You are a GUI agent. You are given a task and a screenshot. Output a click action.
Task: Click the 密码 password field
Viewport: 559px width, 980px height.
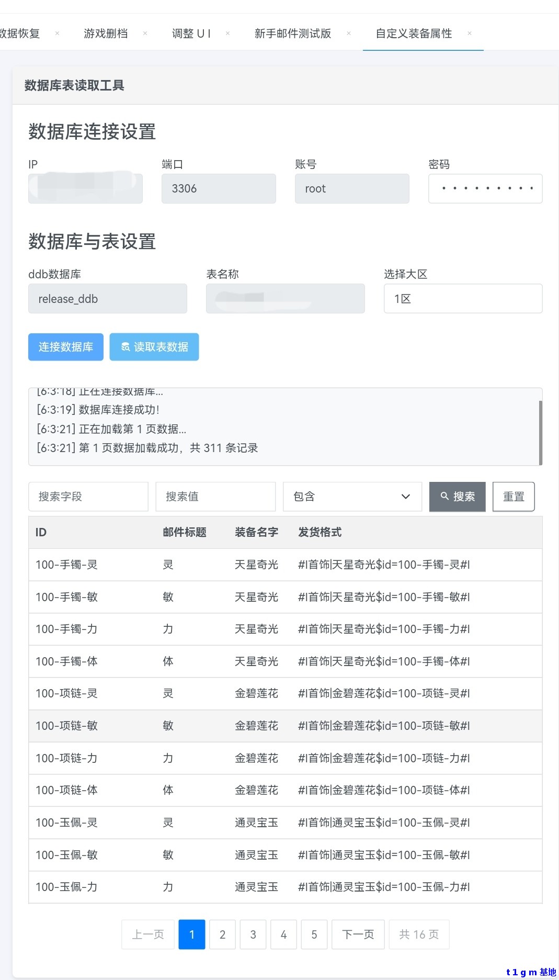point(485,188)
